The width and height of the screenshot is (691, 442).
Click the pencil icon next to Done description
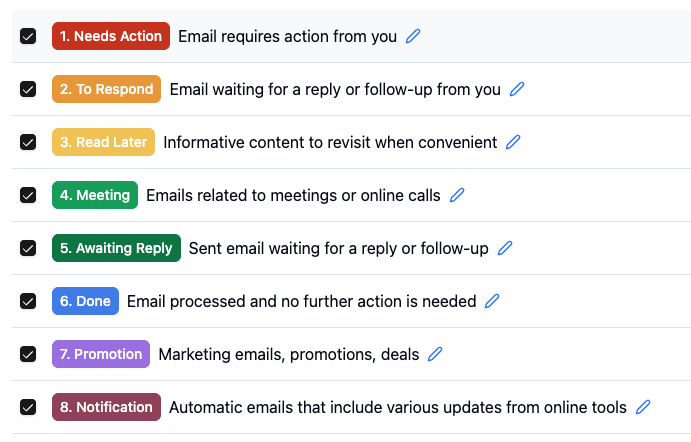click(x=492, y=301)
